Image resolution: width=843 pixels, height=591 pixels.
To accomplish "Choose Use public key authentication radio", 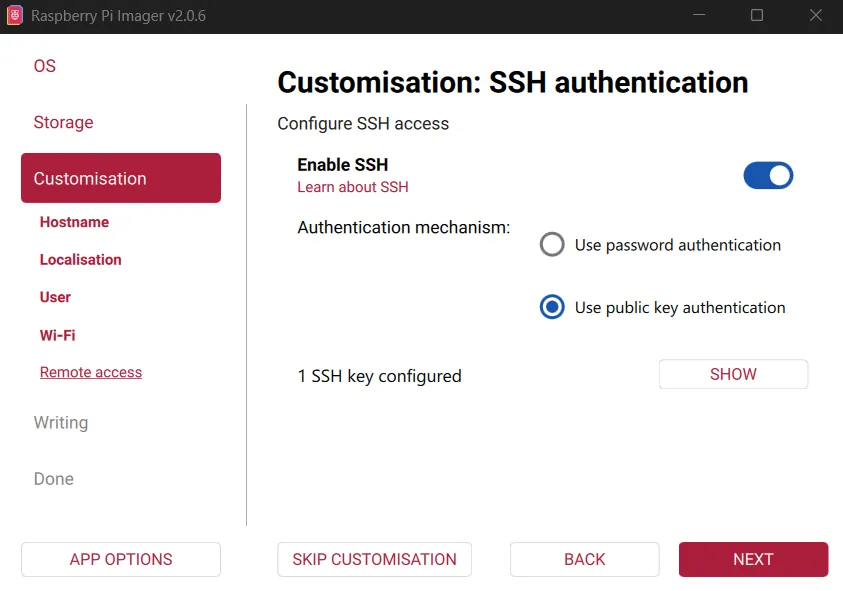I will (552, 308).
